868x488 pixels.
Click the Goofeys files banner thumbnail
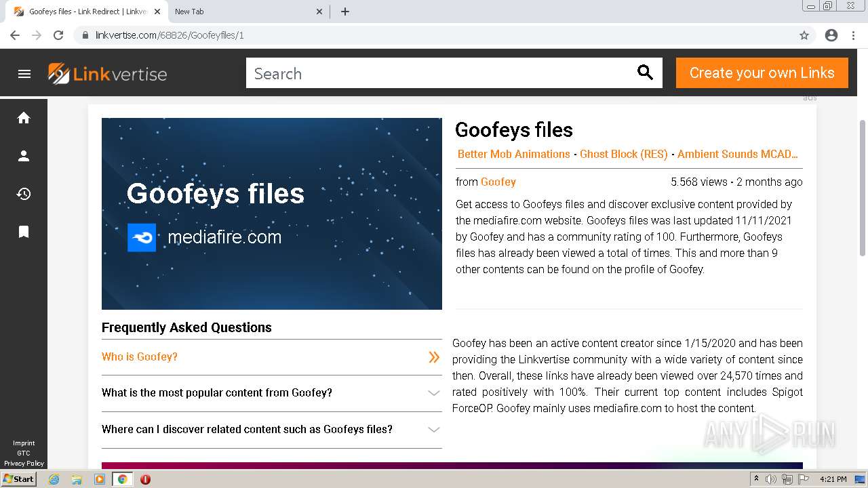click(271, 213)
